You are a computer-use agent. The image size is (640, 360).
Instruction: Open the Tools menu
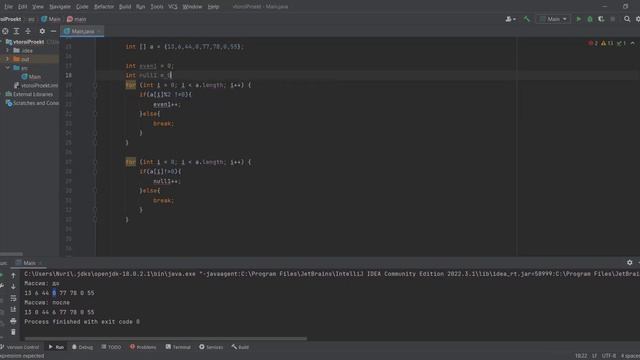coord(157,7)
